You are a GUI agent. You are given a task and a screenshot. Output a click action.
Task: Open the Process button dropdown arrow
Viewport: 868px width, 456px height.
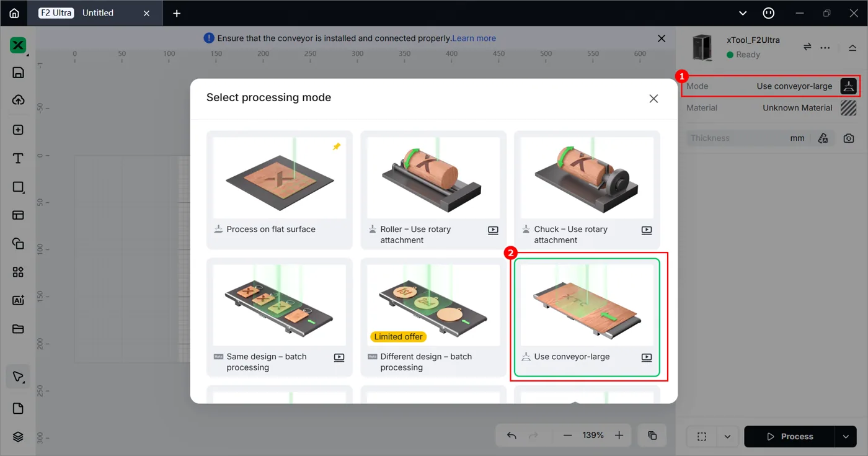coord(846,437)
